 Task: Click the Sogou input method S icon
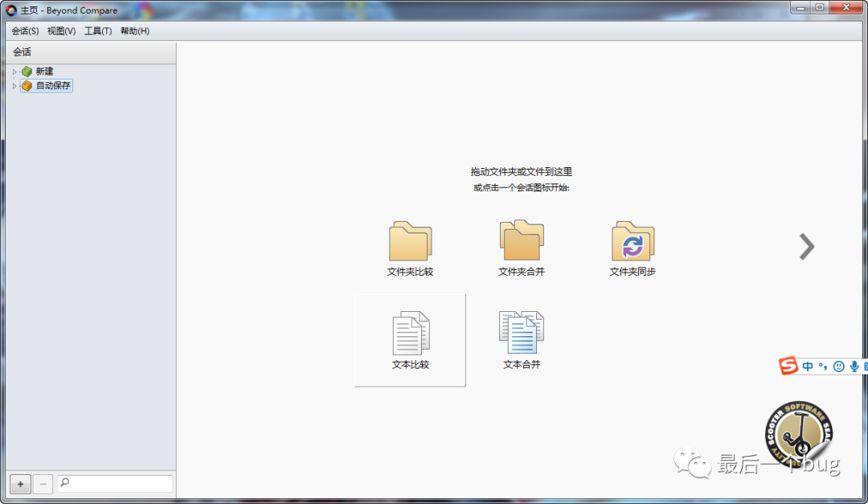tap(788, 367)
